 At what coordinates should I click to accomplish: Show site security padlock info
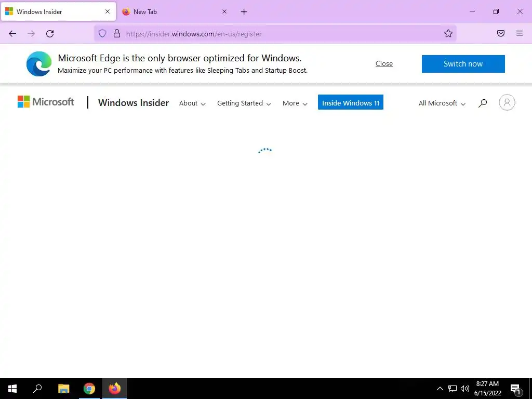(117, 33)
